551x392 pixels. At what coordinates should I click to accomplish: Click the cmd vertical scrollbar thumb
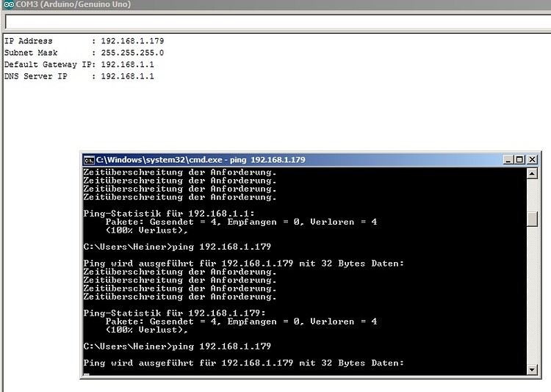pyautogui.click(x=533, y=219)
